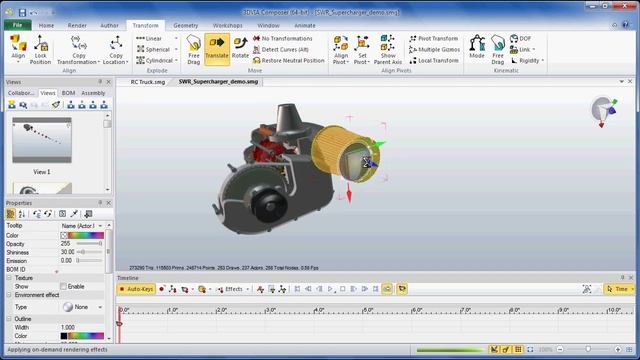Switch to the Assembly panel tab

[x=93, y=93]
